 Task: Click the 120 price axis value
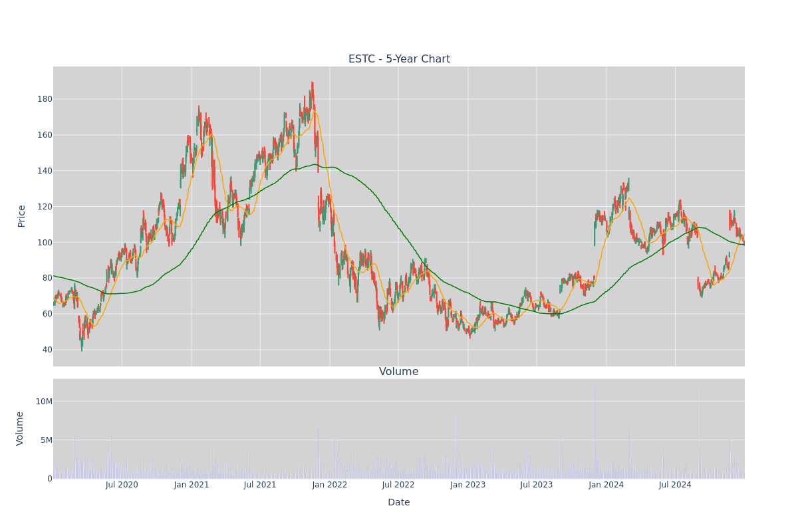pos(45,207)
